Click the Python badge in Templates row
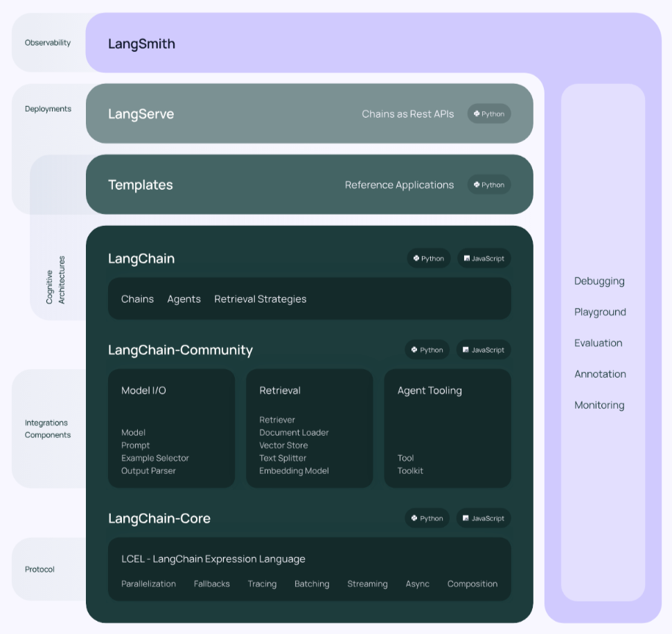The height and width of the screenshot is (634, 672). pos(489,185)
